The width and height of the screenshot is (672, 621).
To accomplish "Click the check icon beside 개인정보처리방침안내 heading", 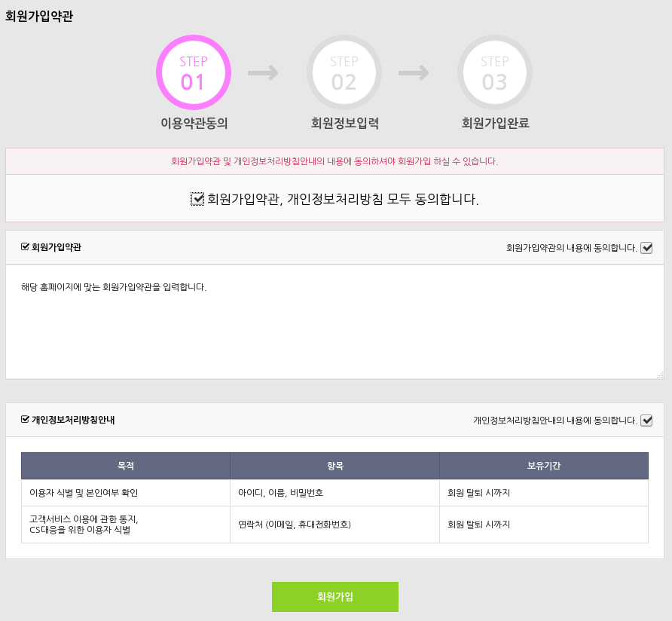I will [25, 419].
